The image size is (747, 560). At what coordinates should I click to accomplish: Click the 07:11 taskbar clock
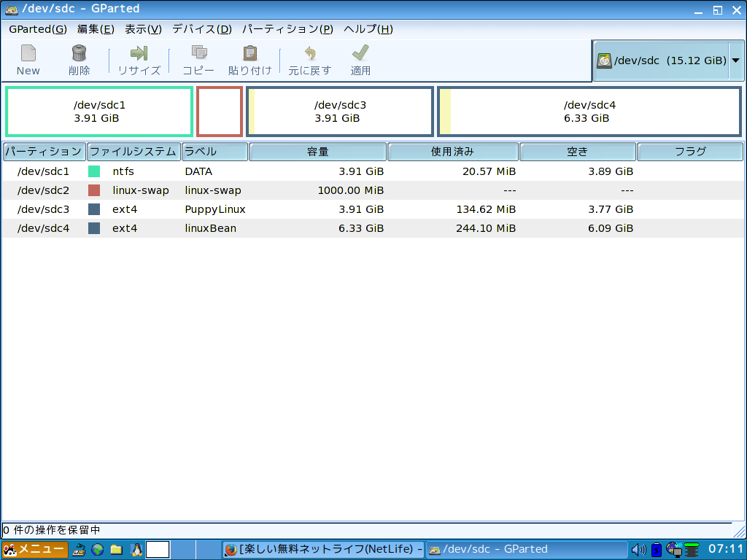[726, 549]
